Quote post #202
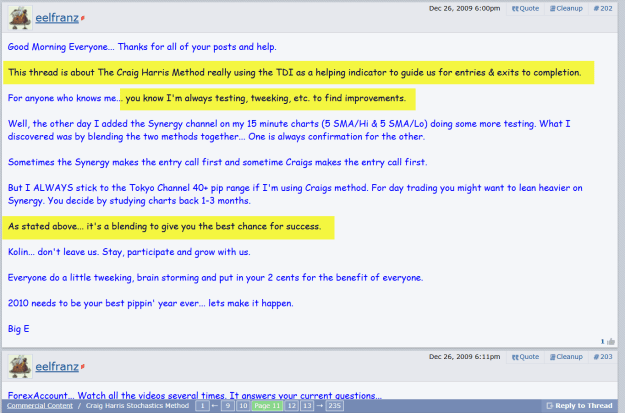The image size is (625, 413). (x=525, y=8)
